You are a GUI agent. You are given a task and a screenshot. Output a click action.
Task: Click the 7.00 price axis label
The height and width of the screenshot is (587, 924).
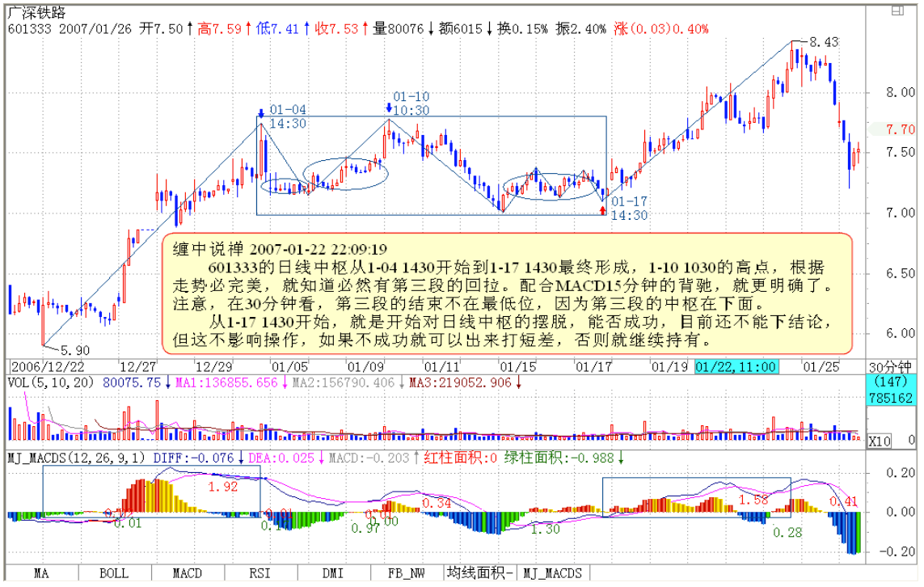point(901,213)
